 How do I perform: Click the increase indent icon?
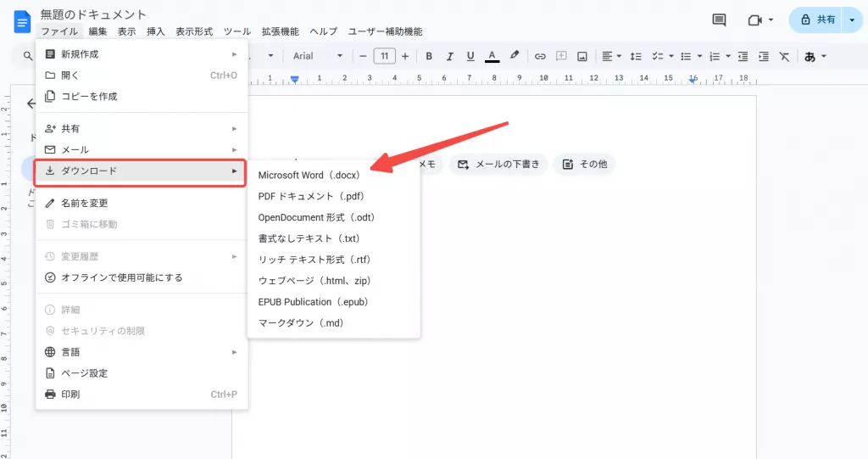[x=764, y=56]
